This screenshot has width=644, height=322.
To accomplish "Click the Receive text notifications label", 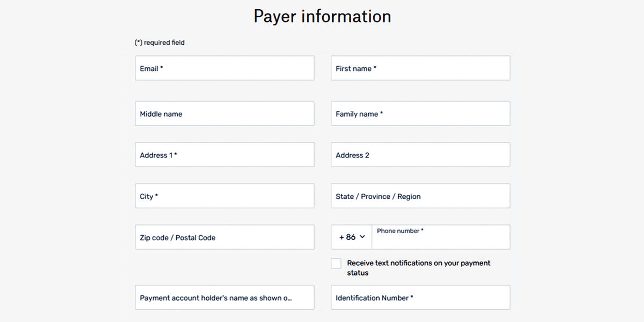I will (418, 268).
